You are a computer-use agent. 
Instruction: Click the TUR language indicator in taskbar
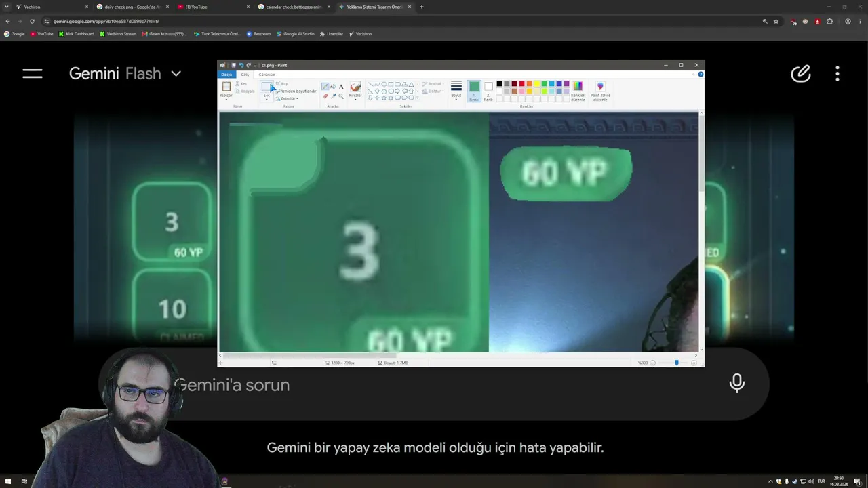[822, 481]
